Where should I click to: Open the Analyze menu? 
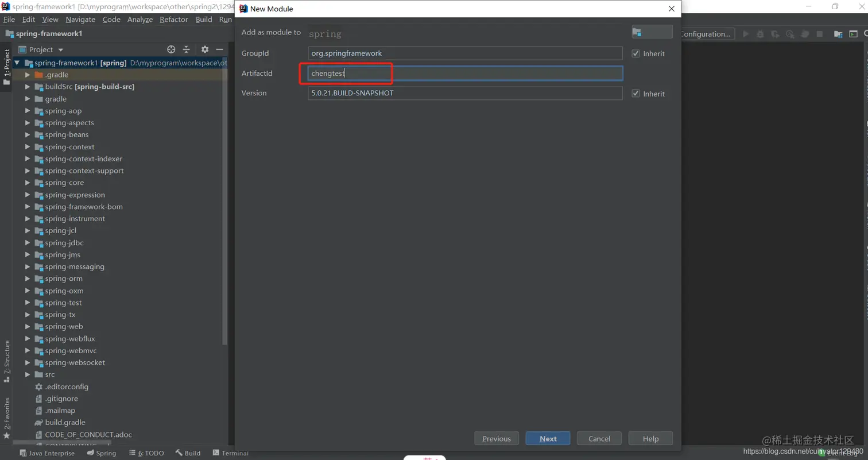point(140,20)
